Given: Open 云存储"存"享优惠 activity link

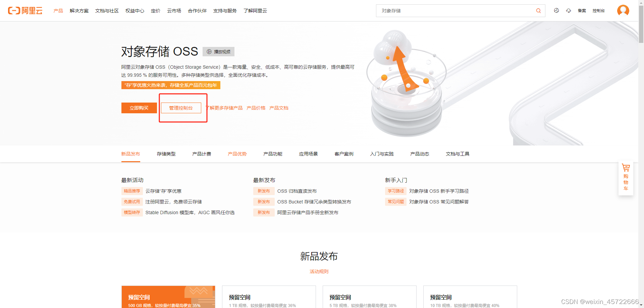Looking at the screenshot, I should [x=163, y=191].
